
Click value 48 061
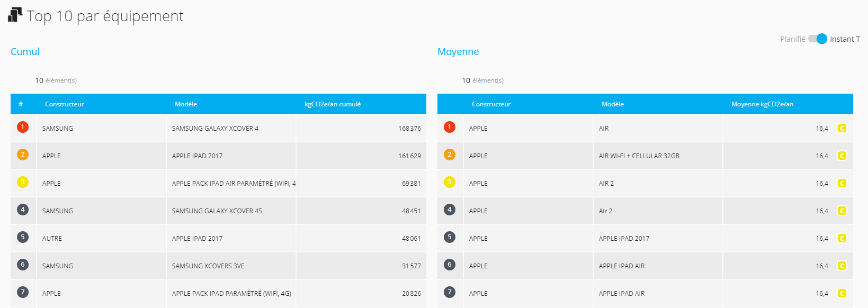click(x=411, y=239)
